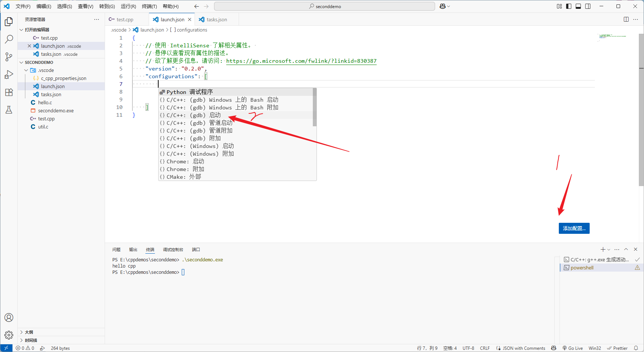
Task: Open the Edit menu
Action: [44, 6]
